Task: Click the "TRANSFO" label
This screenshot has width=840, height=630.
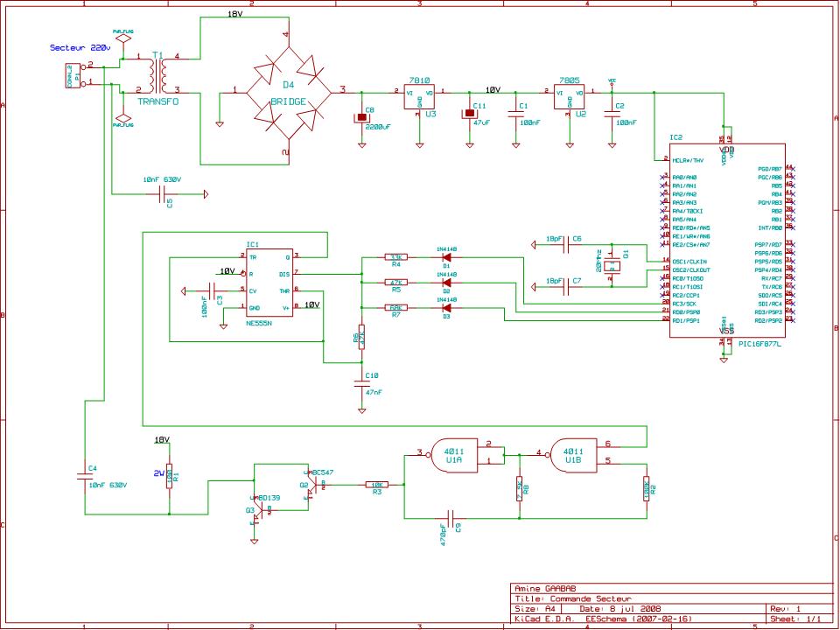Action: 158,101
